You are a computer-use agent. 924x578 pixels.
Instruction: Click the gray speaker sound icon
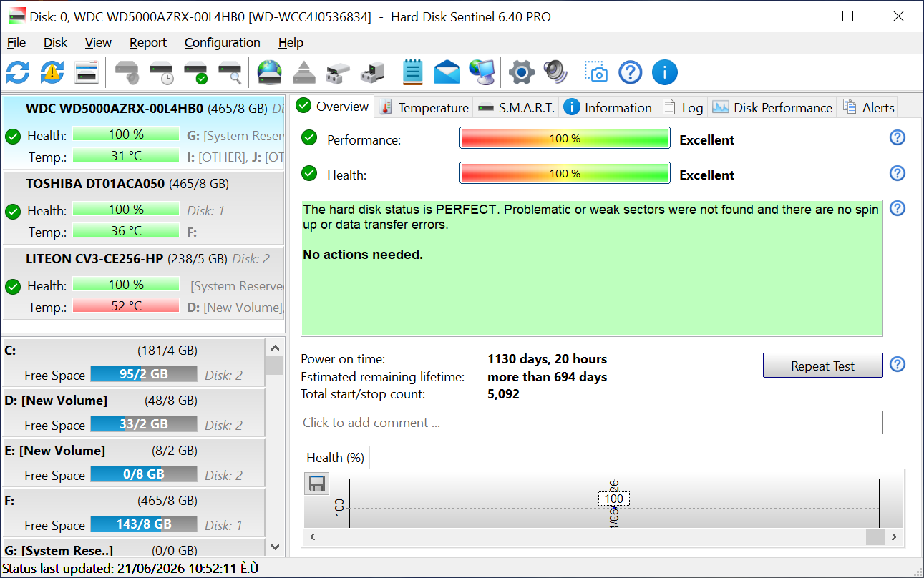[x=555, y=72]
